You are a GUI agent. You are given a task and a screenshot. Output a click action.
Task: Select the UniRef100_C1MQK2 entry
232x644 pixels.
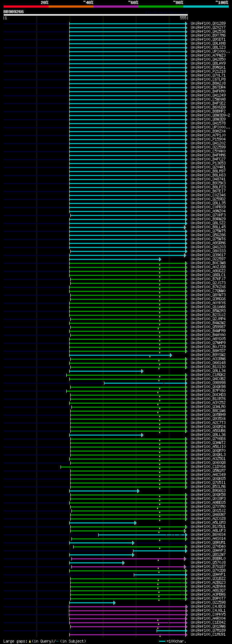click(x=208, y=375)
